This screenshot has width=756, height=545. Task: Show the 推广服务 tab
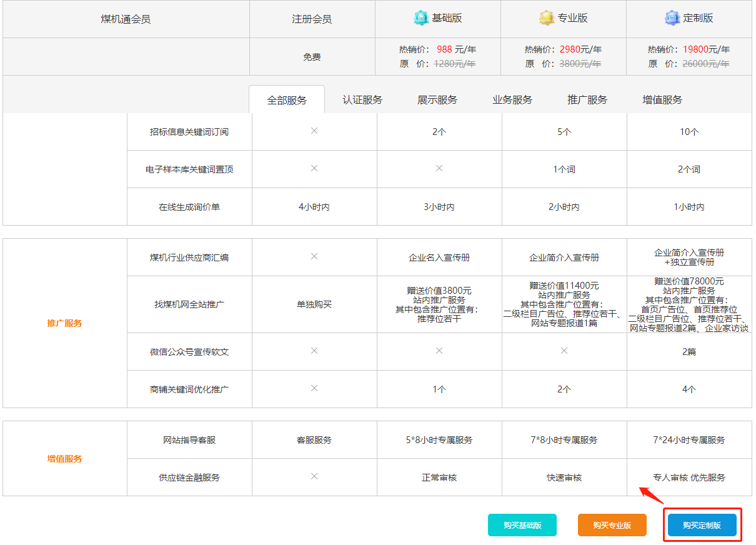(587, 100)
